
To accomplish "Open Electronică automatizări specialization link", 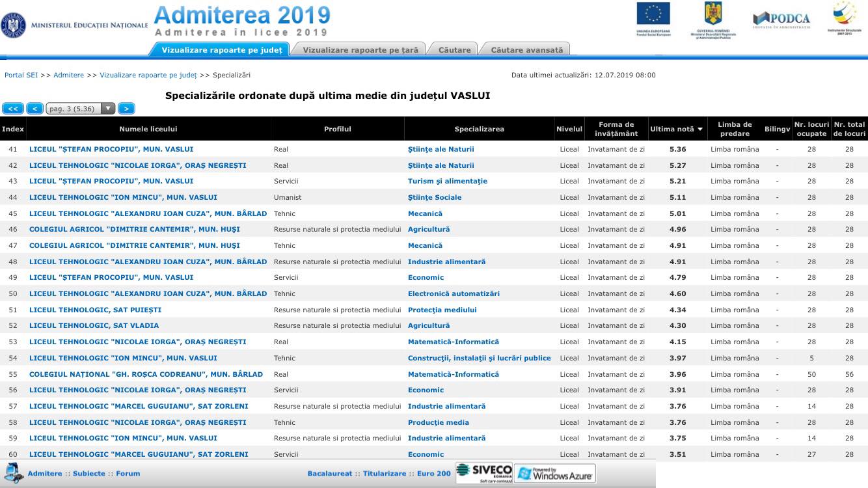I will tap(454, 293).
